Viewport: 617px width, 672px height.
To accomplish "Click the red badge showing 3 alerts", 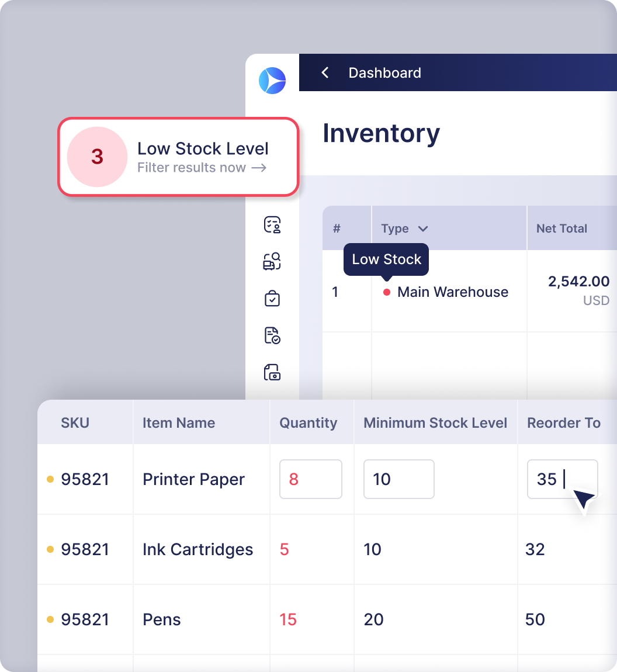I will tap(97, 157).
